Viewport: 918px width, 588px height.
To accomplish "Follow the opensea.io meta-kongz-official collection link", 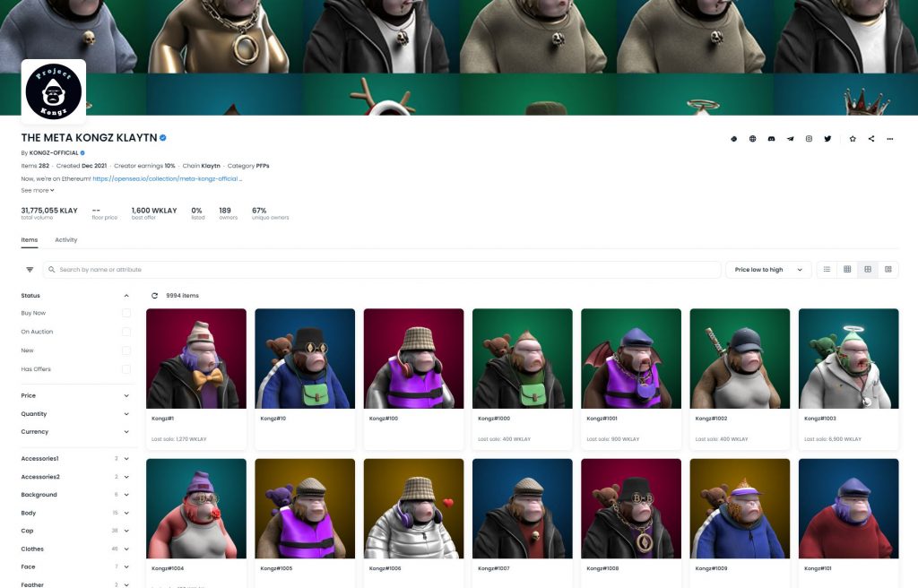I will (167, 178).
